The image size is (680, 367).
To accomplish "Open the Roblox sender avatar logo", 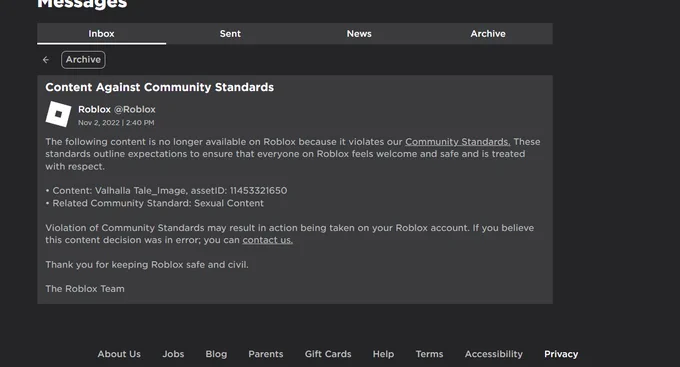I will tap(59, 114).
